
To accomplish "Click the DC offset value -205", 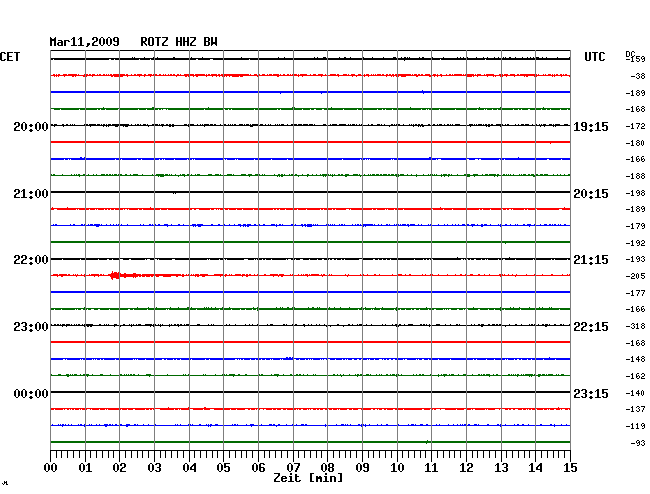I will point(635,276).
